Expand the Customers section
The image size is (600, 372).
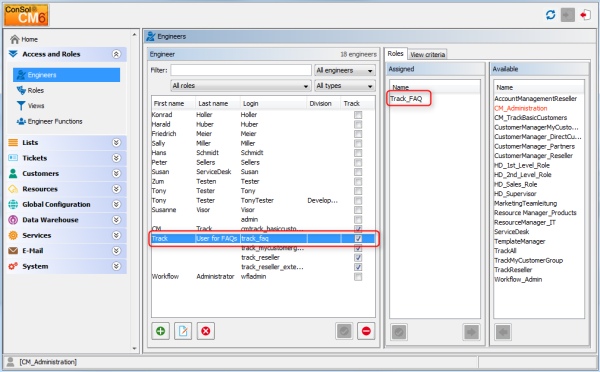(116, 173)
